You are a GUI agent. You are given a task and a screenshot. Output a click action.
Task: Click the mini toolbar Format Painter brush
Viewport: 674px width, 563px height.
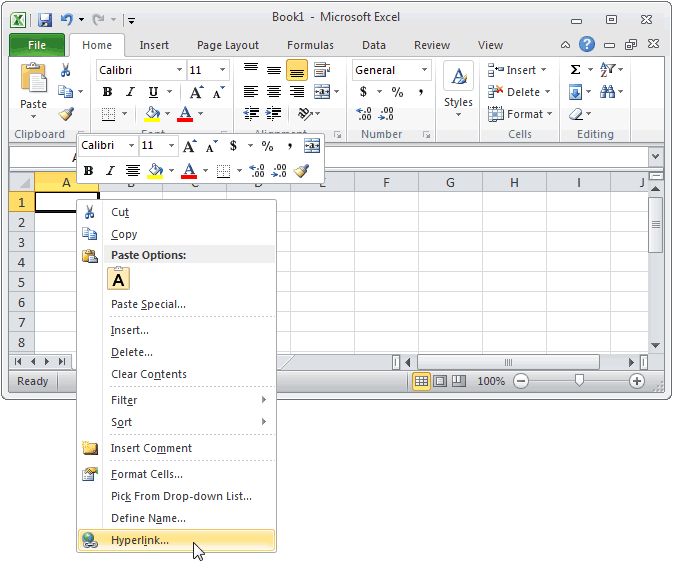301,171
